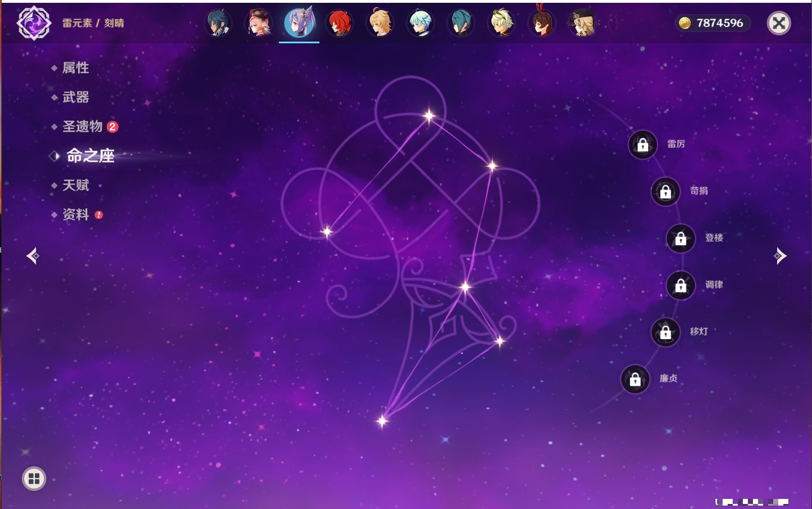Image resolution: width=812 pixels, height=509 pixels.
Task: Select the pink-haired Yanfei portrait
Action: [x=259, y=23]
